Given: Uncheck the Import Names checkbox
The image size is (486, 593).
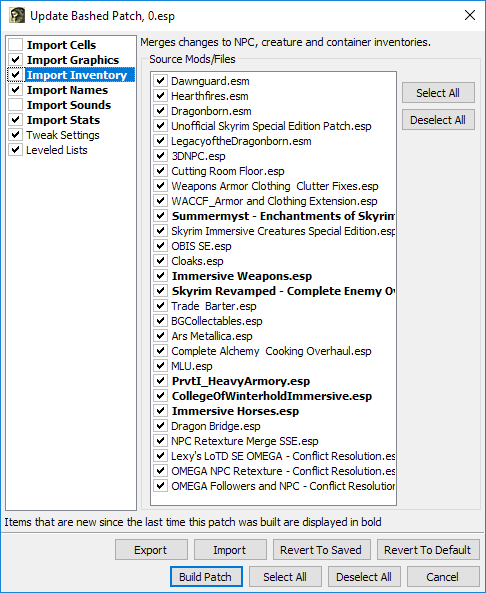Looking at the screenshot, I should click(x=16, y=90).
